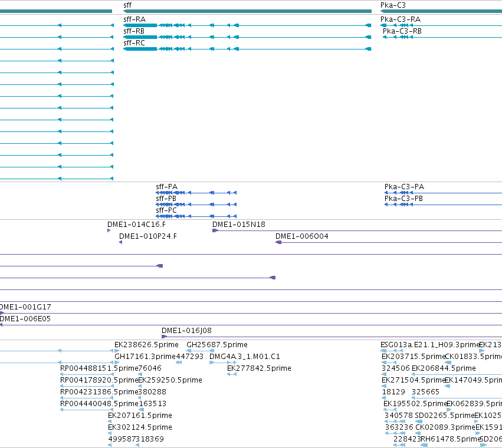502x448 pixels.
Task: Select the Pka-C3-PA protein label
Action: tap(404, 187)
